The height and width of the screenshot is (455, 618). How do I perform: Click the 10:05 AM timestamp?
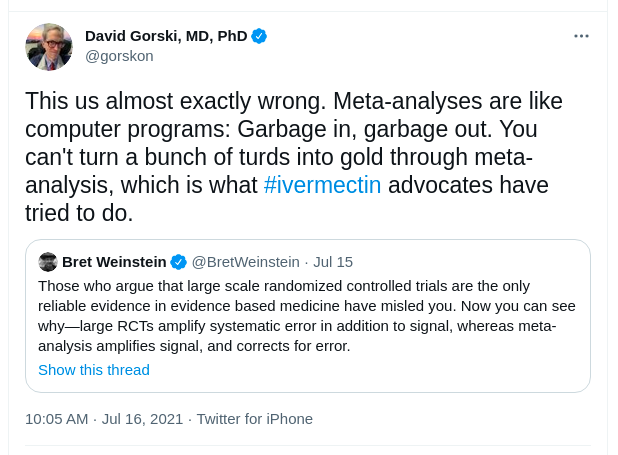57,419
